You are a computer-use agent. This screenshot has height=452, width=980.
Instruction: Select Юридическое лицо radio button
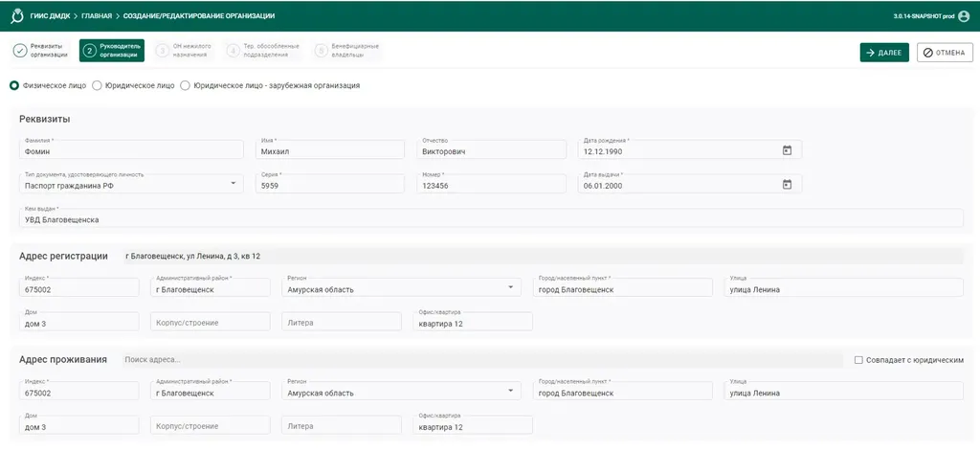pyautogui.click(x=97, y=85)
